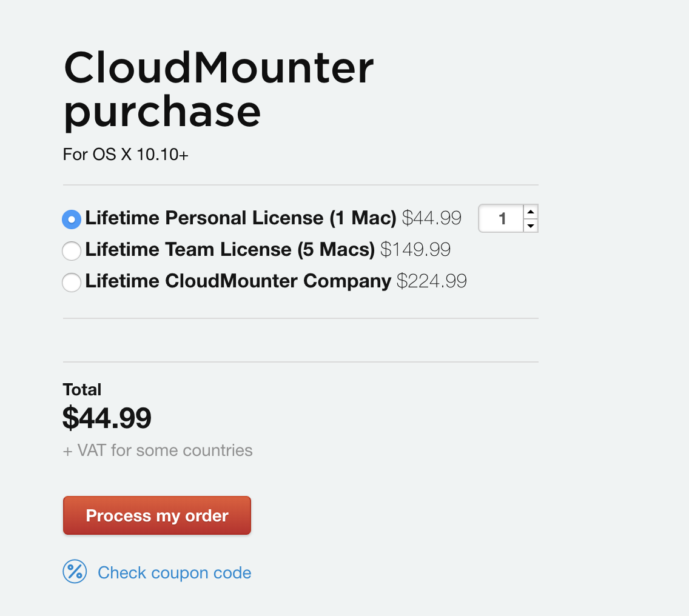Select the Lifetime CloudMounter Company option

tap(71, 282)
